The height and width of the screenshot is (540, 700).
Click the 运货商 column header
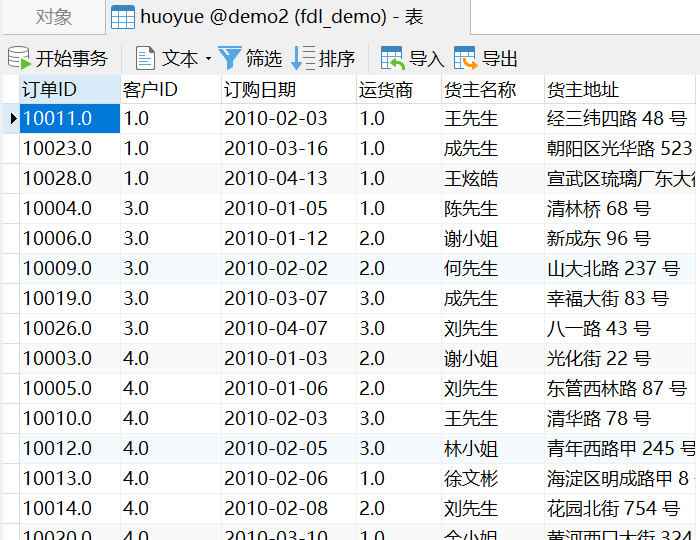pyautogui.click(x=399, y=90)
